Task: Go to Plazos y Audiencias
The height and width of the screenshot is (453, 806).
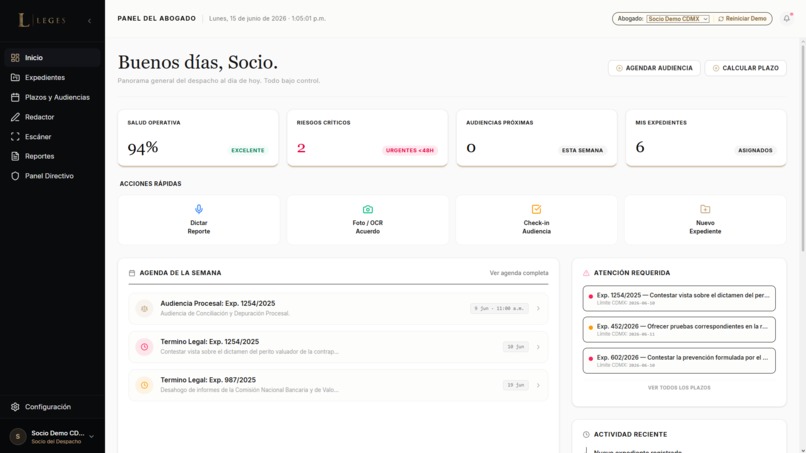Action: tap(52, 97)
